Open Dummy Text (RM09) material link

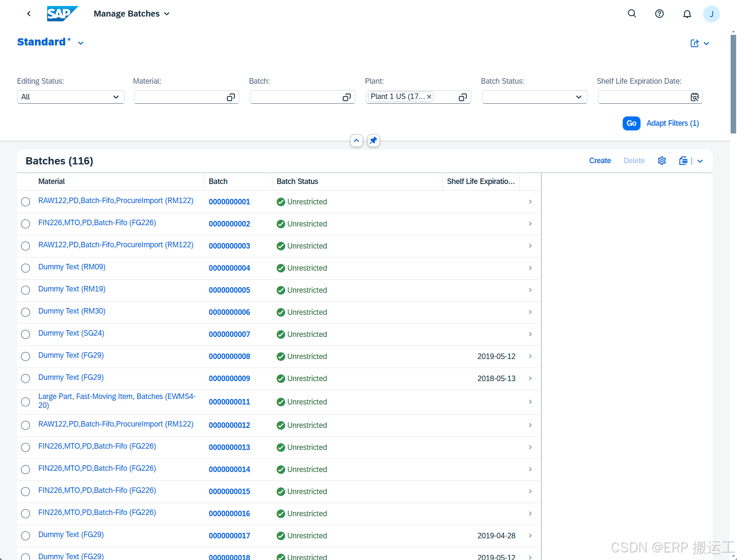(x=72, y=267)
